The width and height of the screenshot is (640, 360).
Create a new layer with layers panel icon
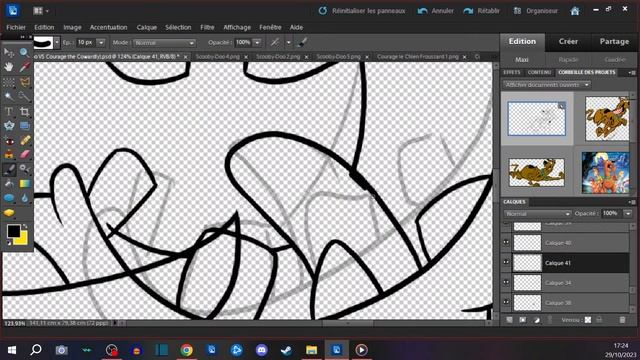pyautogui.click(x=509, y=320)
